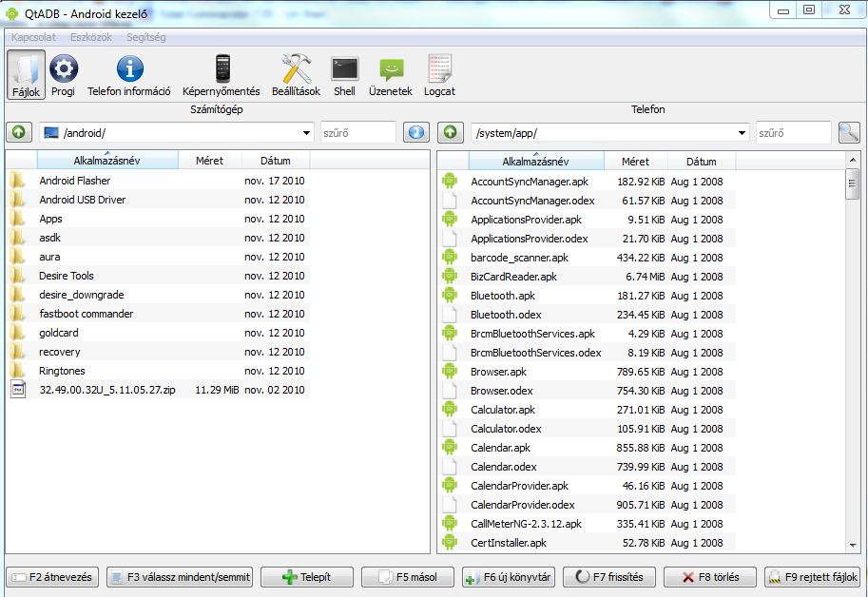The image size is (868, 597).
Task: Click the goldcard folder icon
Action: point(18,333)
